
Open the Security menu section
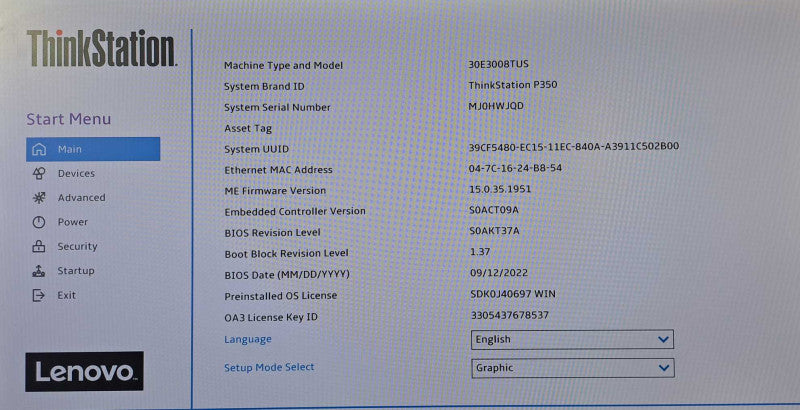pos(77,246)
